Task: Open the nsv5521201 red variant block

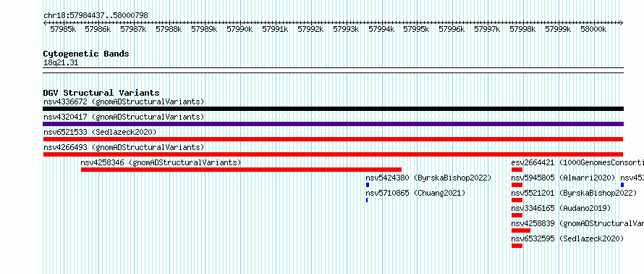Action: (x=517, y=200)
